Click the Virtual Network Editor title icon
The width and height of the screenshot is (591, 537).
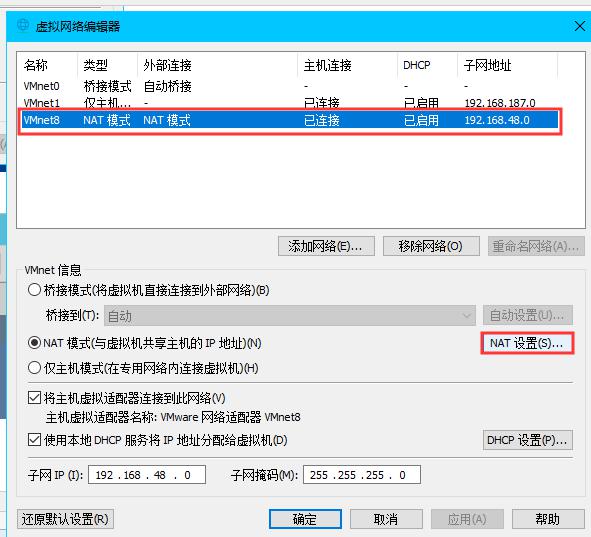point(23,26)
